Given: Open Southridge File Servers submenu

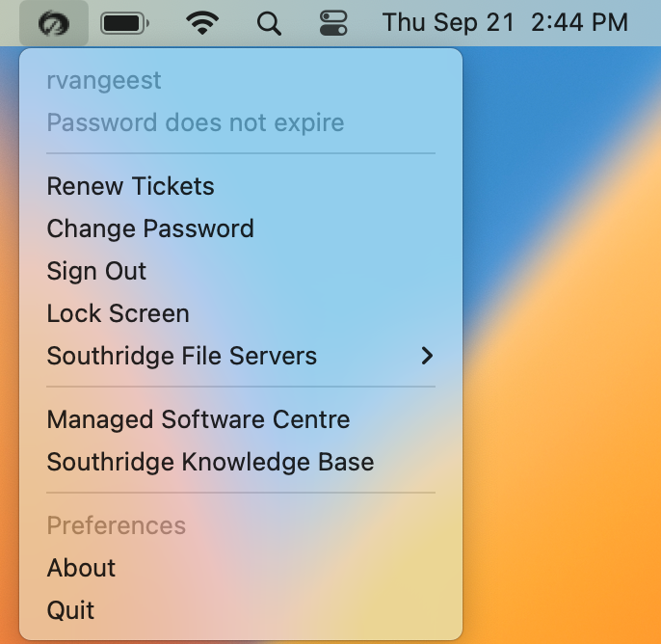Looking at the screenshot, I should (241, 356).
